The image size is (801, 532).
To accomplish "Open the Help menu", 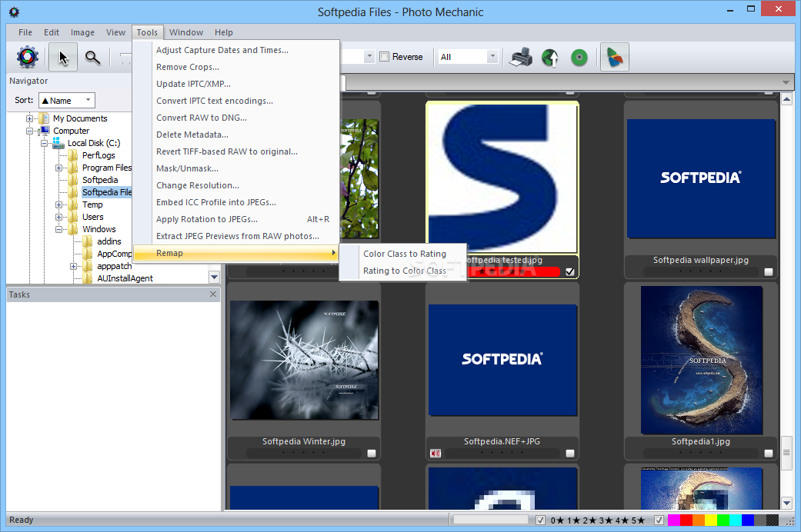I will pos(224,32).
